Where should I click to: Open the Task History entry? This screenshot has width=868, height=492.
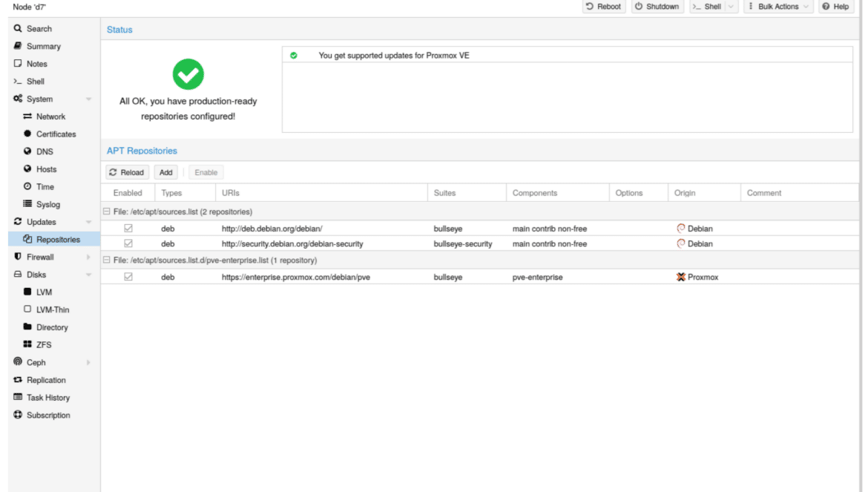tap(48, 397)
